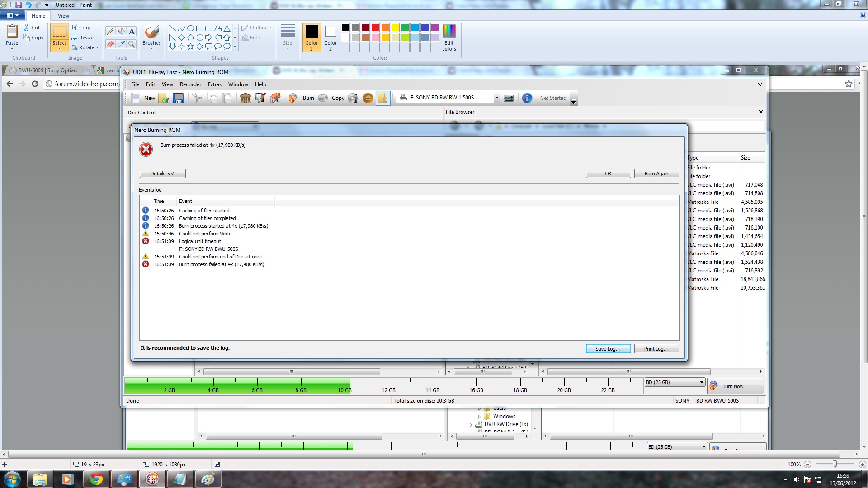The width and height of the screenshot is (868, 488).
Task: Click the Size column header in File Browser
Action: (x=751, y=158)
